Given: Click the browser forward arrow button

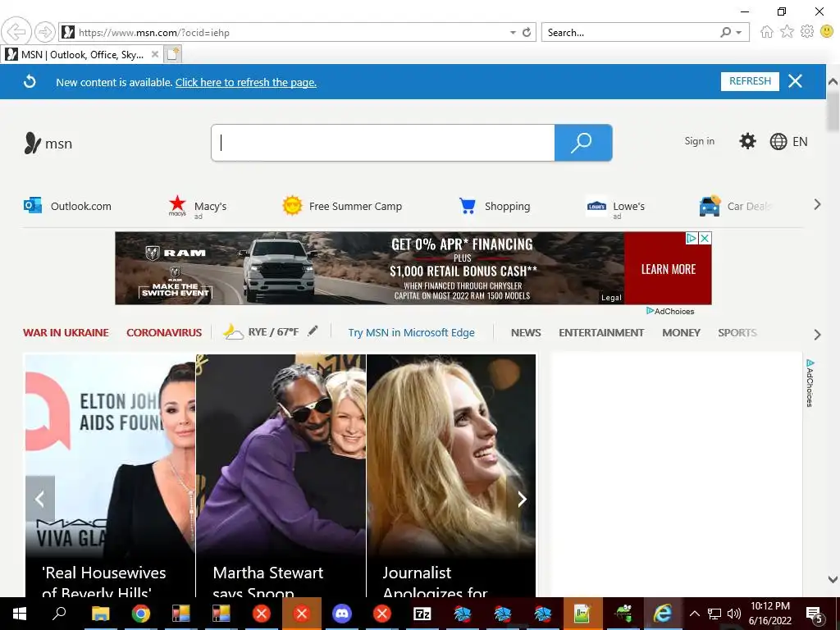Looking at the screenshot, I should 44,32.
